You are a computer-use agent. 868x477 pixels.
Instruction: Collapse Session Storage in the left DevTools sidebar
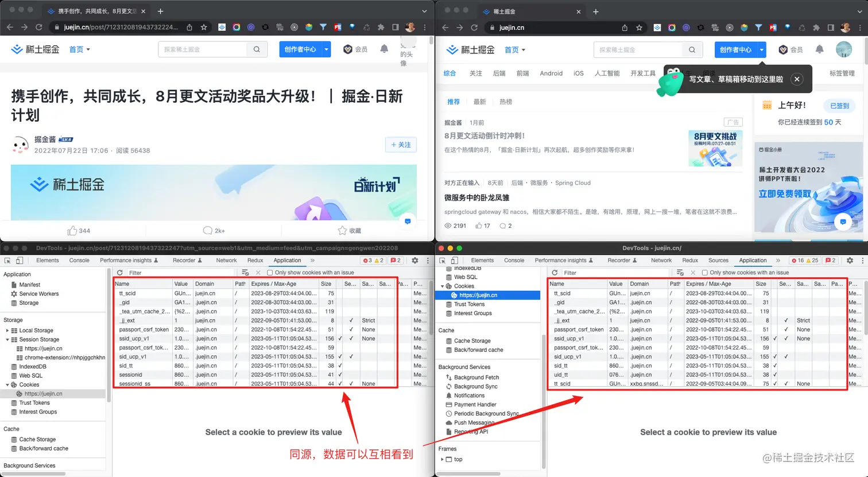point(7,340)
